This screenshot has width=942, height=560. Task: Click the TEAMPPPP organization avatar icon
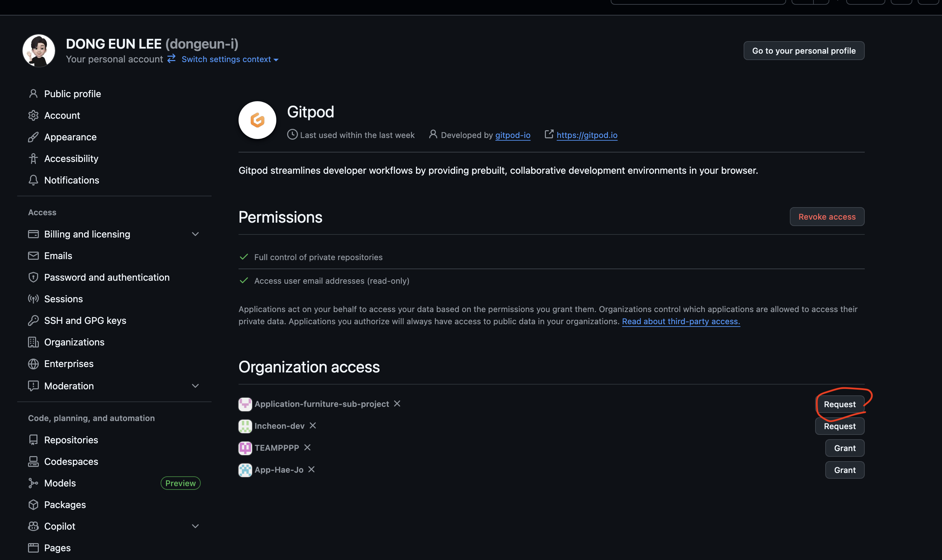pos(245,448)
